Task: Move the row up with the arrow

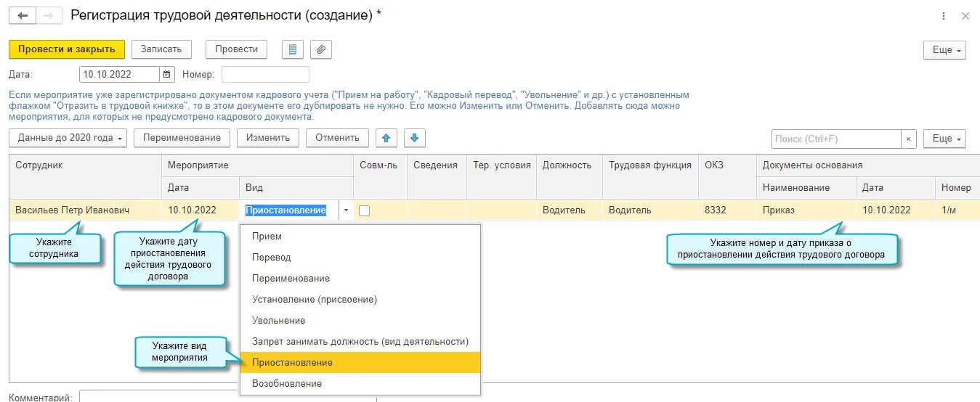Action: (x=386, y=138)
